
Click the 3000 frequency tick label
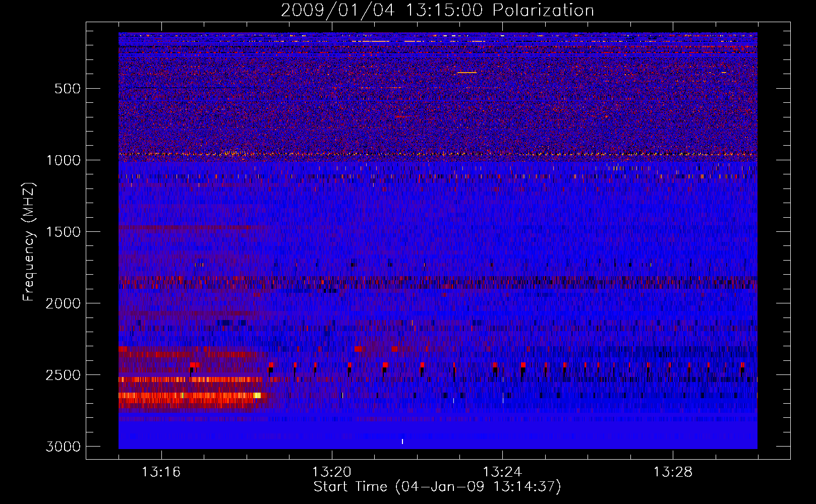pyautogui.click(x=63, y=447)
